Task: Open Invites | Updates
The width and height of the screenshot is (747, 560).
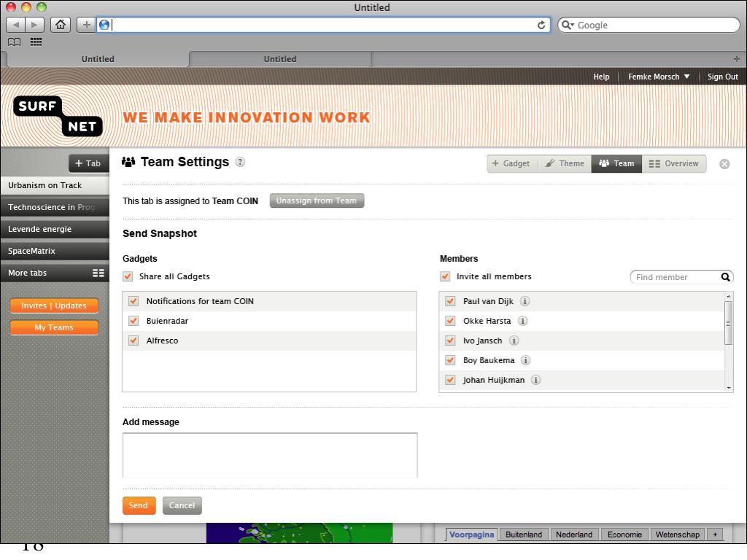Action: pos(54,306)
